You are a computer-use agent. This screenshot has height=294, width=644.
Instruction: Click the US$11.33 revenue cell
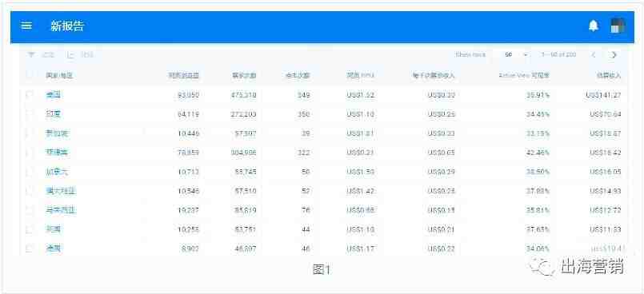coord(606,229)
